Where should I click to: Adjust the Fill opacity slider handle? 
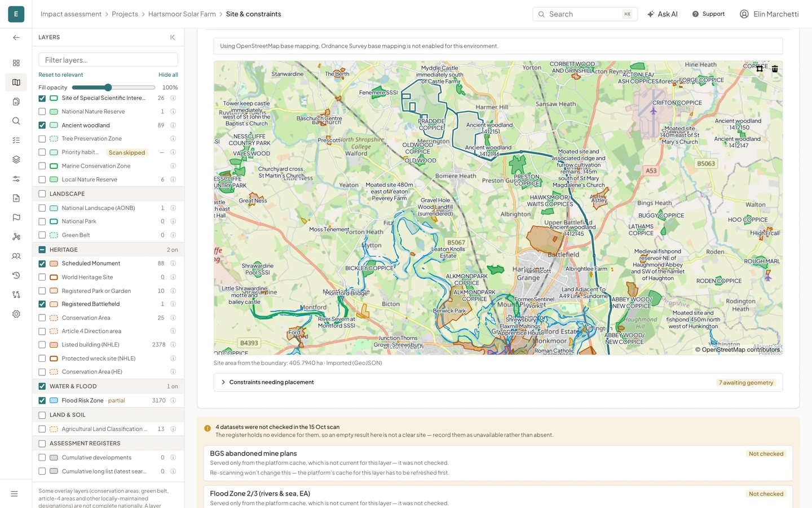point(108,87)
